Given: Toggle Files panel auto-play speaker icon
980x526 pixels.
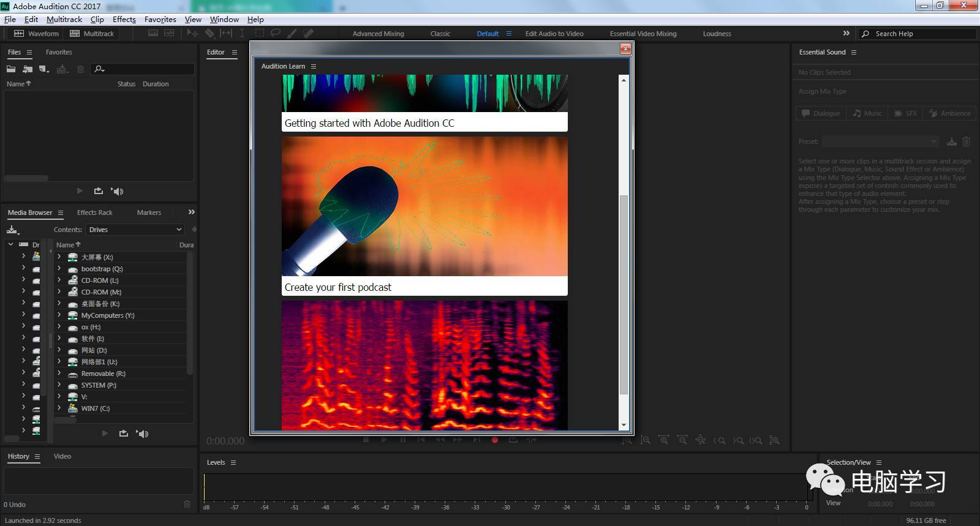Looking at the screenshot, I should pos(118,191).
